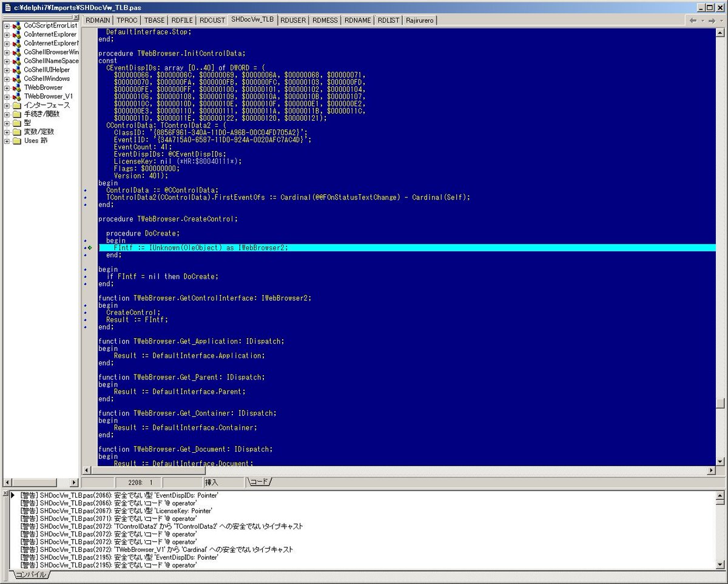Select first warning SHDocVw_TLB.pas(2066) EventDispIDs
This screenshot has width=728, height=584.
coord(120,495)
